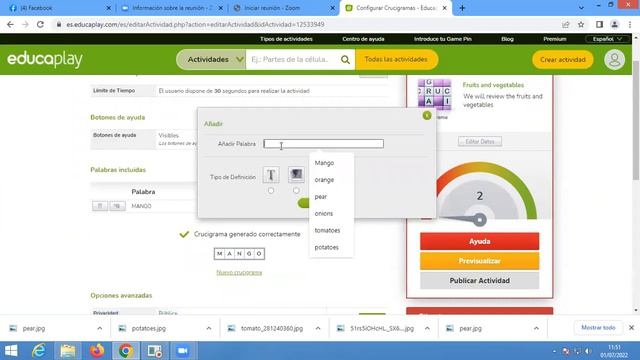The width and height of the screenshot is (640, 360).
Task: Open a new browser tab
Action: coord(462,8)
